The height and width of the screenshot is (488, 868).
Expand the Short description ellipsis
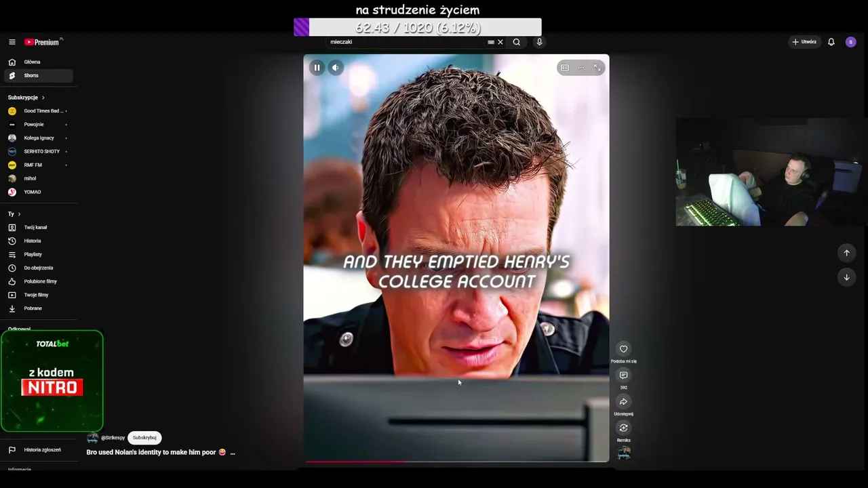[233, 453]
